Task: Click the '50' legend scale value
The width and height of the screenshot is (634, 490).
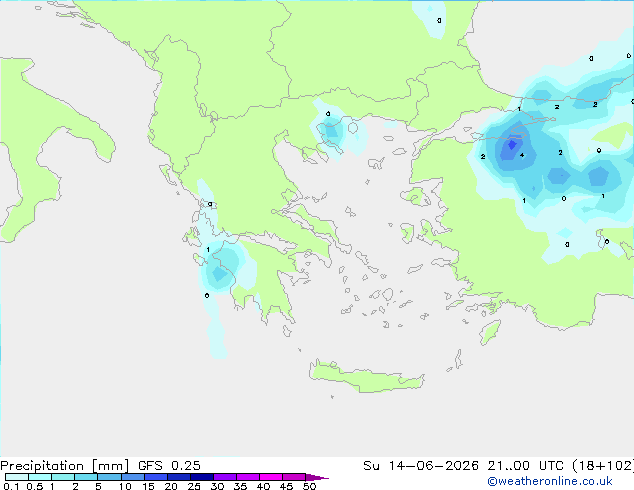Action: pos(309,486)
